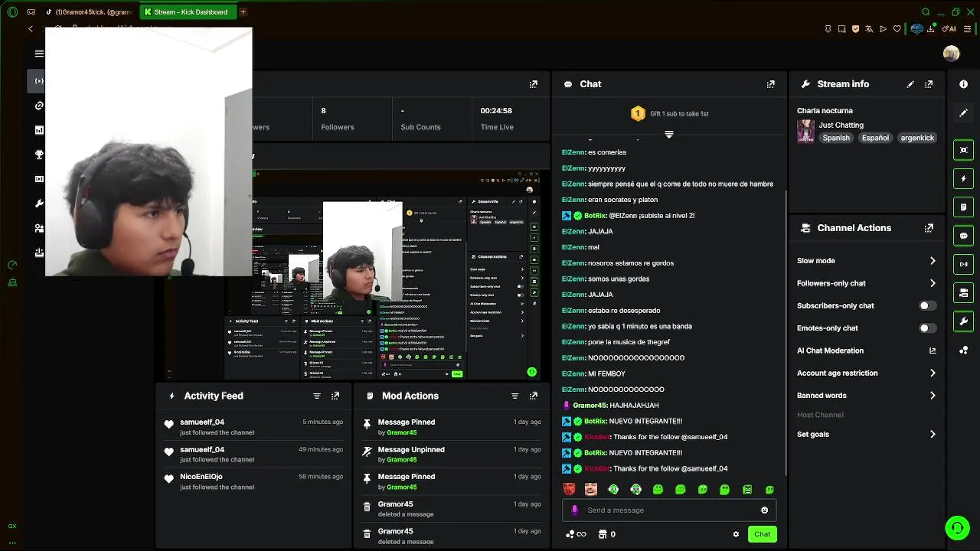980x551 pixels.
Task: Toggle Subscribers-only chat switch
Action: point(927,305)
